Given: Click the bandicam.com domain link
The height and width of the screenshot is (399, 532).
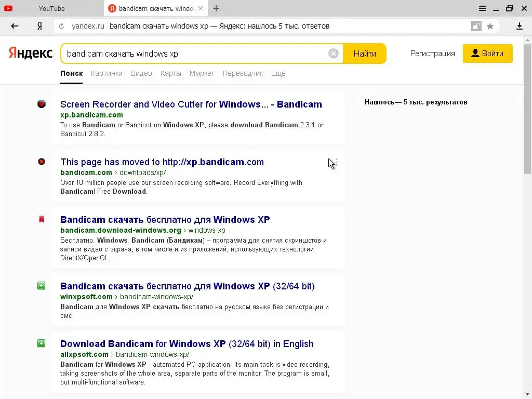Looking at the screenshot, I should point(86,172).
